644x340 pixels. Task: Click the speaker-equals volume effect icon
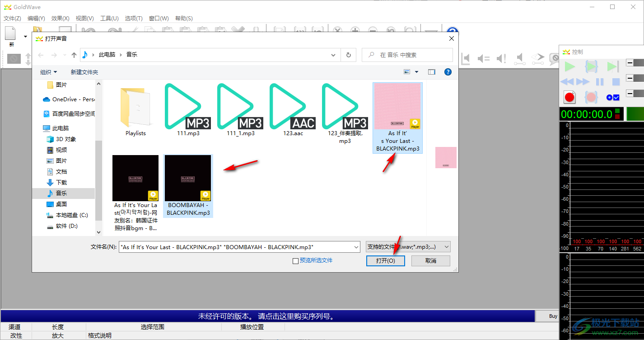click(484, 58)
